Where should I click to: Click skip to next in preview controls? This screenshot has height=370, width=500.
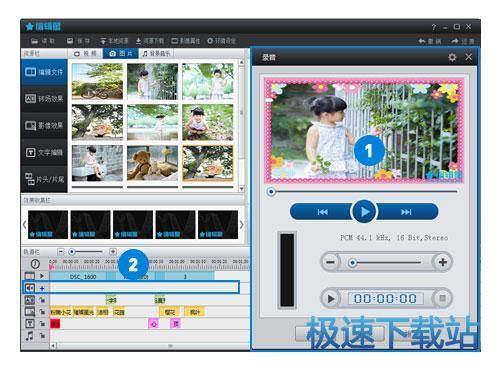tap(406, 212)
